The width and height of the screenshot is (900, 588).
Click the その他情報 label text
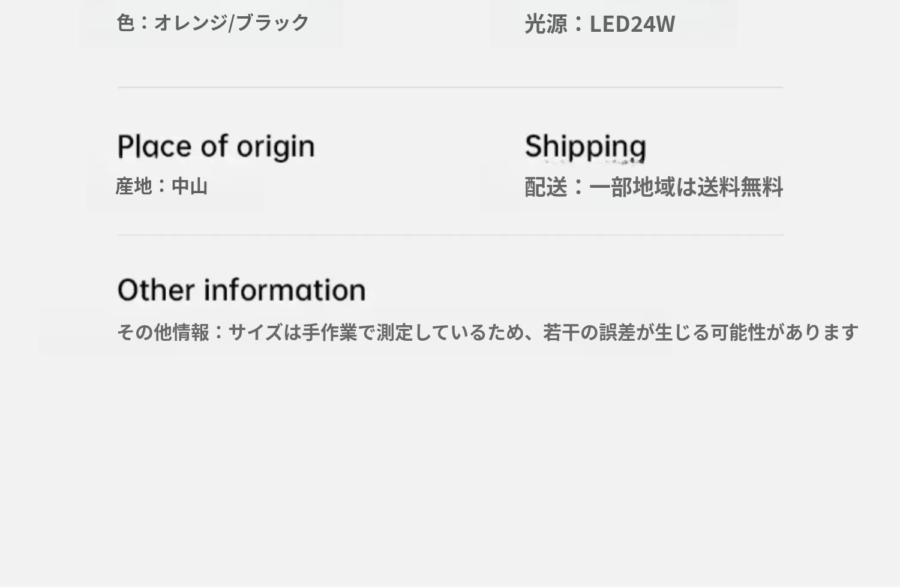(163, 332)
